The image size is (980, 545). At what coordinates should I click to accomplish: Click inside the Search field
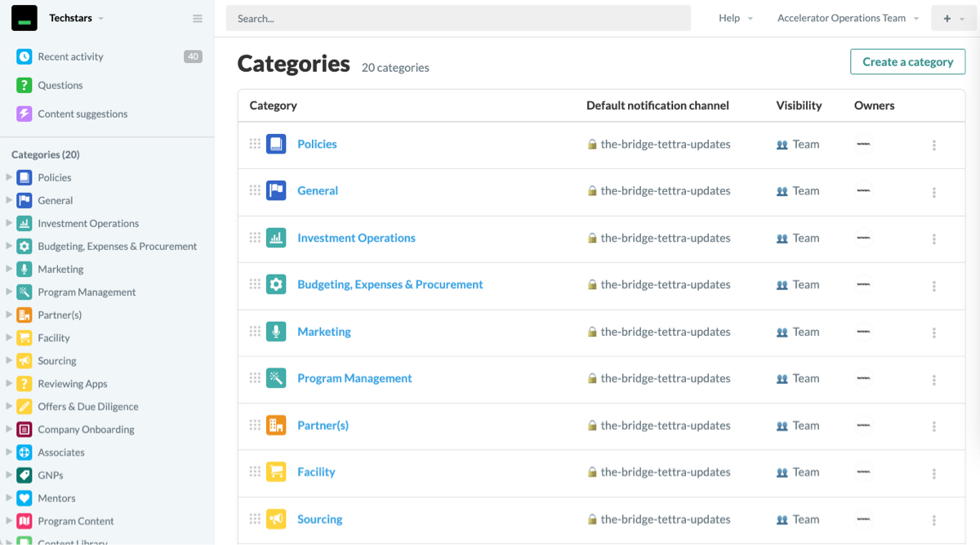pyautogui.click(x=457, y=18)
